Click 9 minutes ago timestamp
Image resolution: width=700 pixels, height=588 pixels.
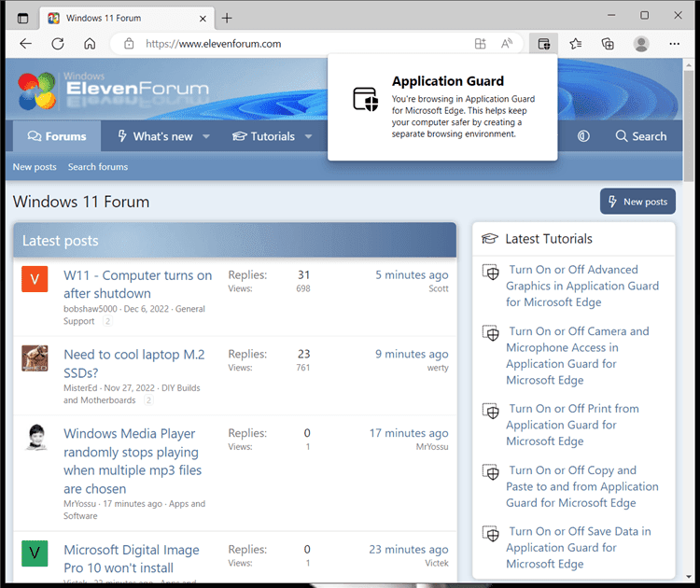pos(412,354)
